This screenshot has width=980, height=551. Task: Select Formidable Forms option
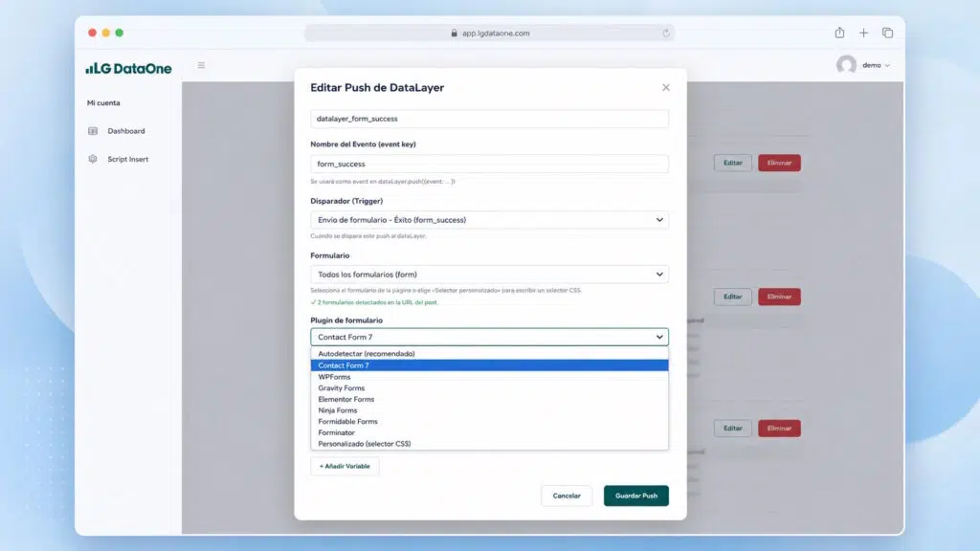pyautogui.click(x=489, y=422)
